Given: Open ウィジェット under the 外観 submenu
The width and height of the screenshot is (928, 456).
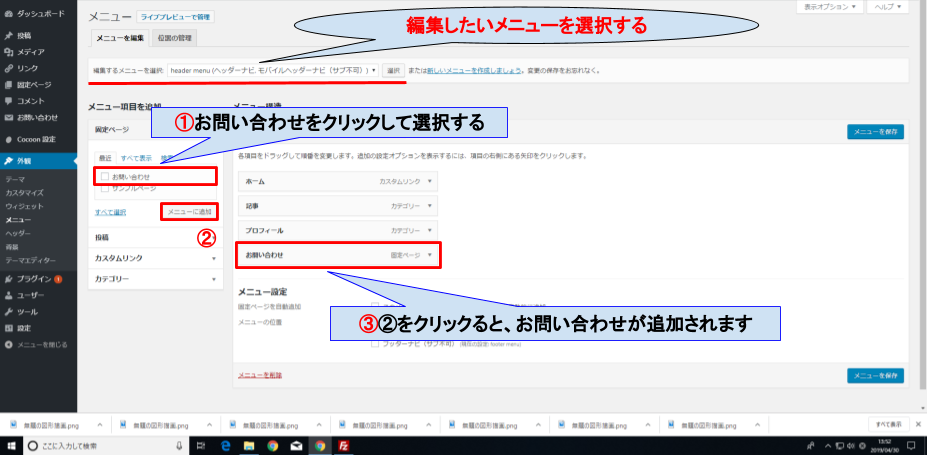Looking at the screenshot, I should 24,206.
